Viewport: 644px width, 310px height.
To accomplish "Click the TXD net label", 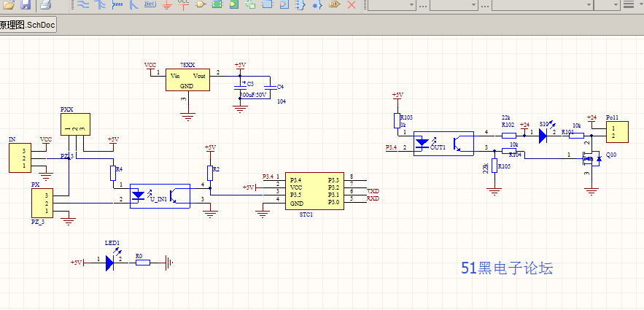I will tap(373, 191).
